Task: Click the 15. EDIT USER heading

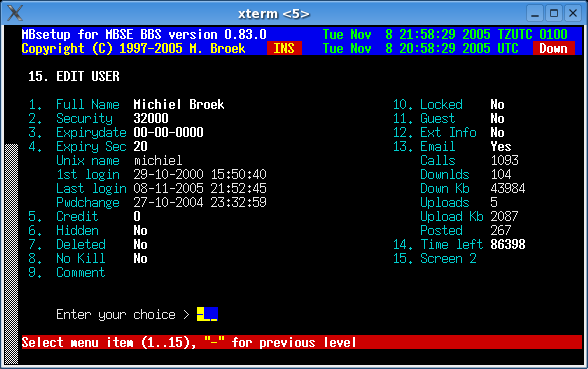Action: (x=74, y=76)
